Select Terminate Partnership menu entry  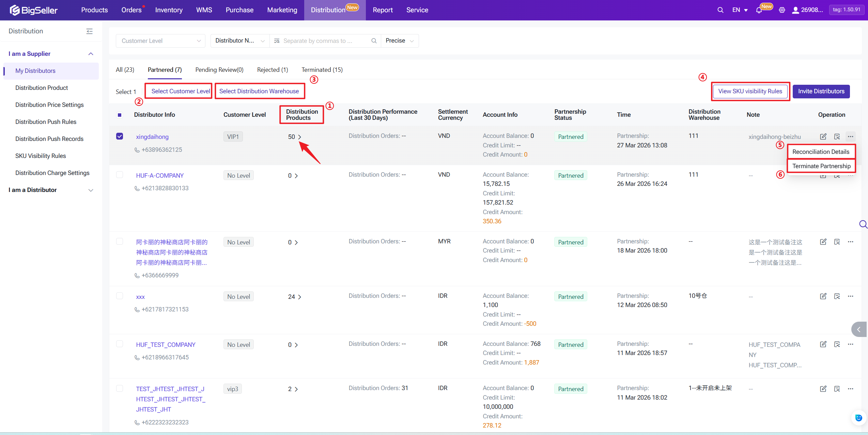821,166
